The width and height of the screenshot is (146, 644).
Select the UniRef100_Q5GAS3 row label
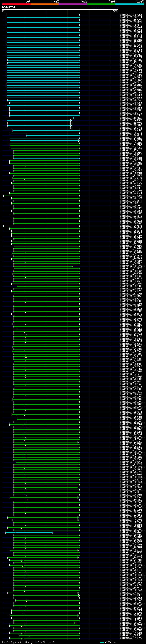click(x=131, y=128)
